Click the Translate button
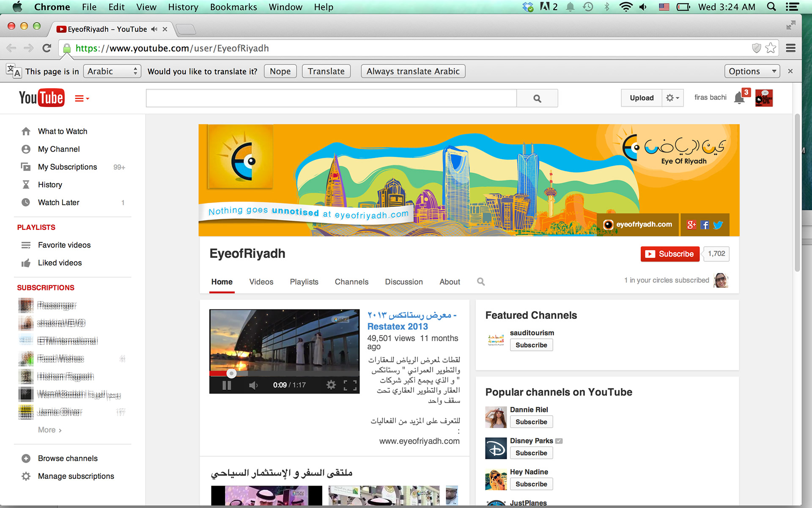 click(x=326, y=71)
